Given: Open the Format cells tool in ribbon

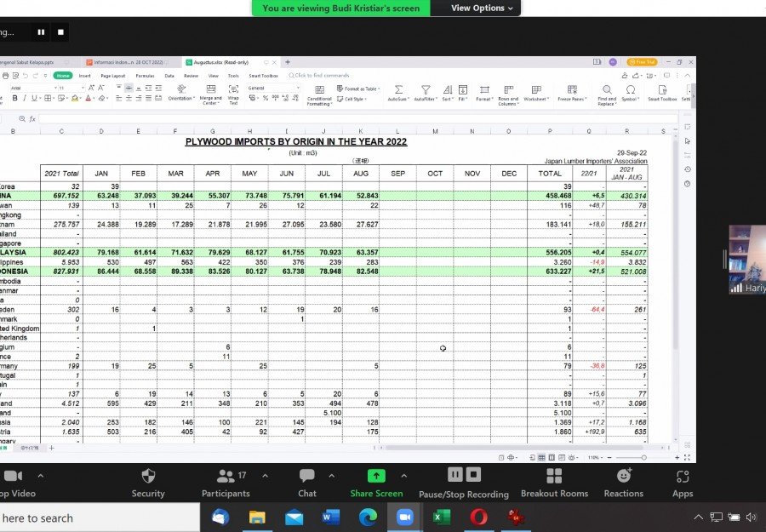Looking at the screenshot, I should (484, 93).
